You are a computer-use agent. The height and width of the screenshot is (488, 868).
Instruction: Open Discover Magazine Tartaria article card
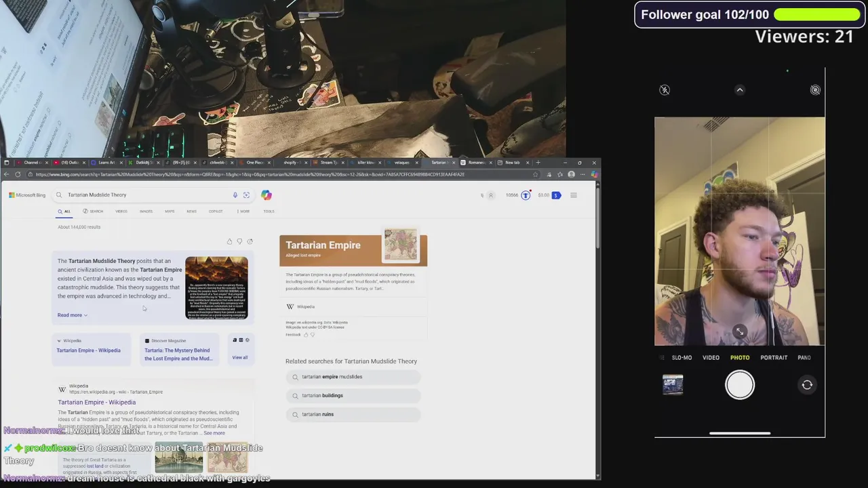[179, 350]
